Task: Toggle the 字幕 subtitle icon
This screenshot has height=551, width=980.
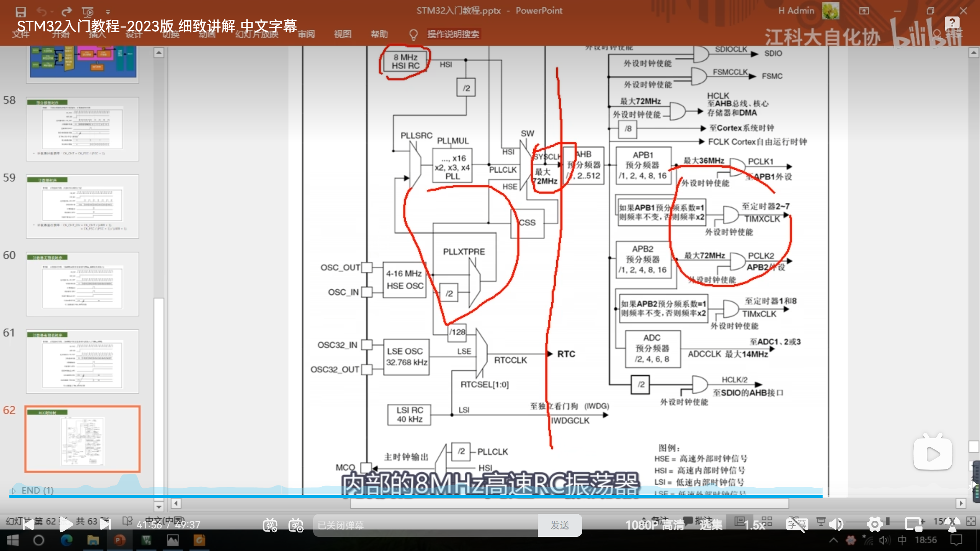Action: pyautogui.click(x=797, y=525)
